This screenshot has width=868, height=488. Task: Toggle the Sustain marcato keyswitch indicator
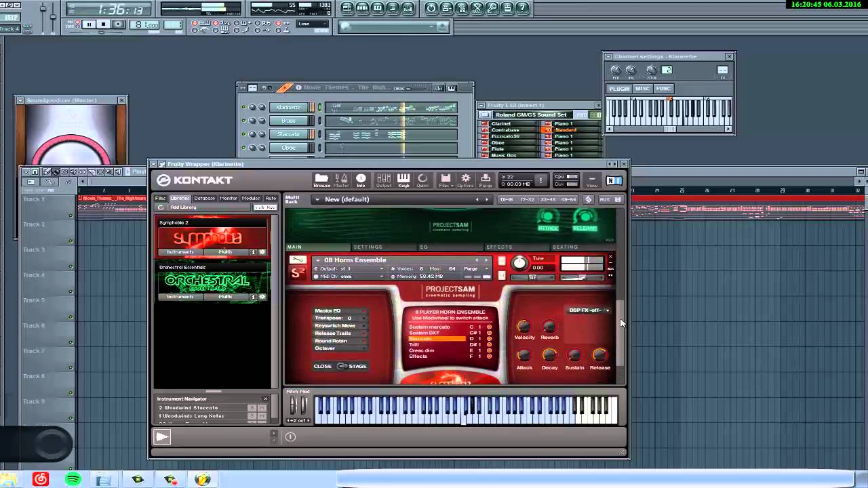coord(489,327)
